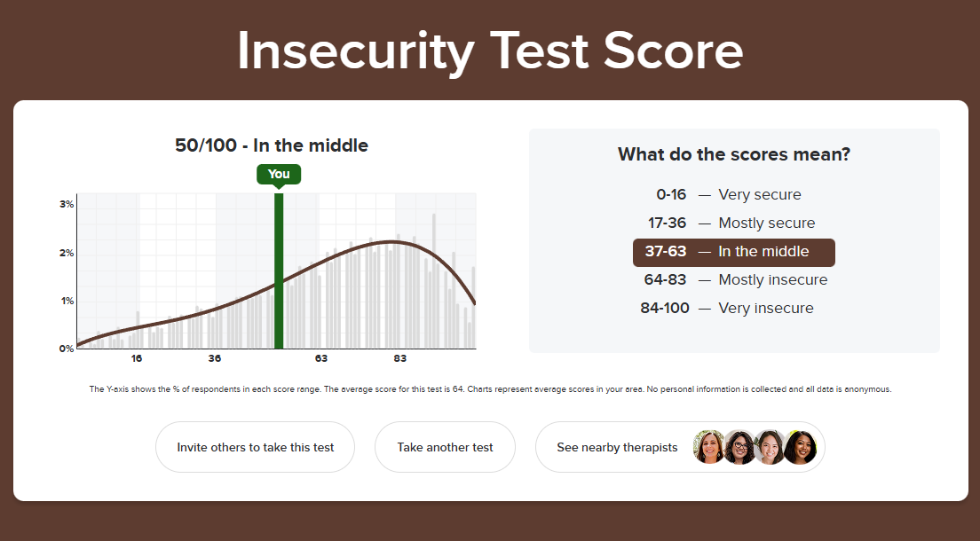This screenshot has height=541, width=980.
Task: Click the "50/100 - In the middle" heading
Action: pyautogui.click(x=272, y=145)
